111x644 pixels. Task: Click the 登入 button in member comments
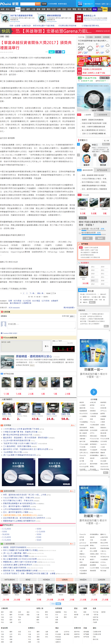coord(47,346)
